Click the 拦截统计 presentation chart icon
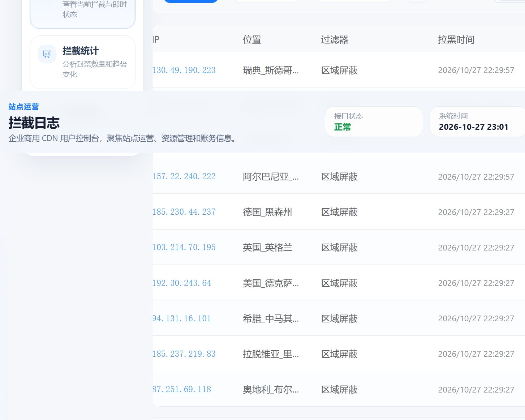The image size is (525, 420). [x=47, y=54]
